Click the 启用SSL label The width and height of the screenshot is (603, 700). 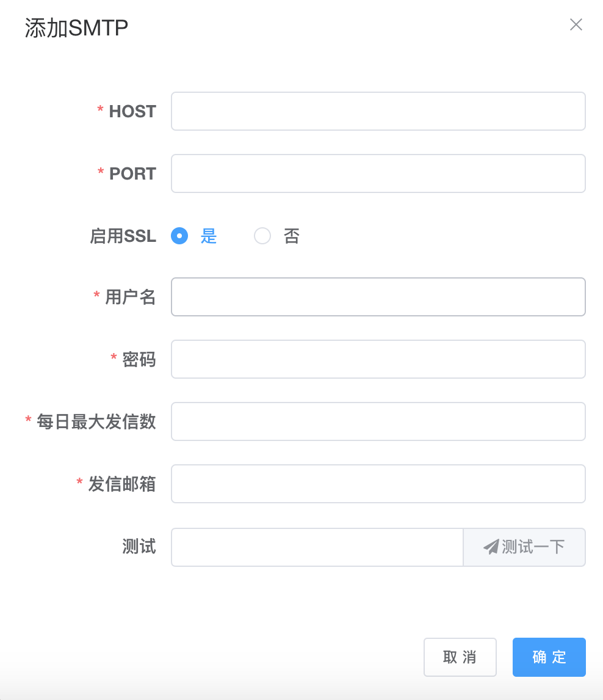123,236
